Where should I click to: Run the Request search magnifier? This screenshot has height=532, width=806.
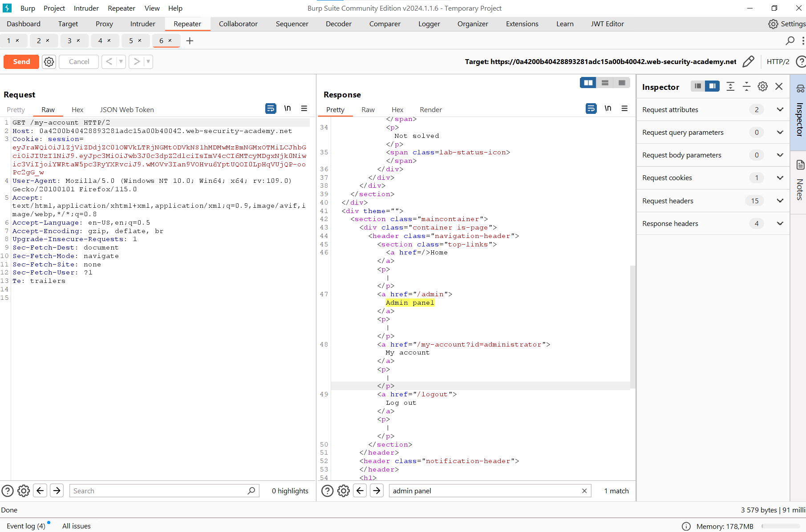coord(251,491)
